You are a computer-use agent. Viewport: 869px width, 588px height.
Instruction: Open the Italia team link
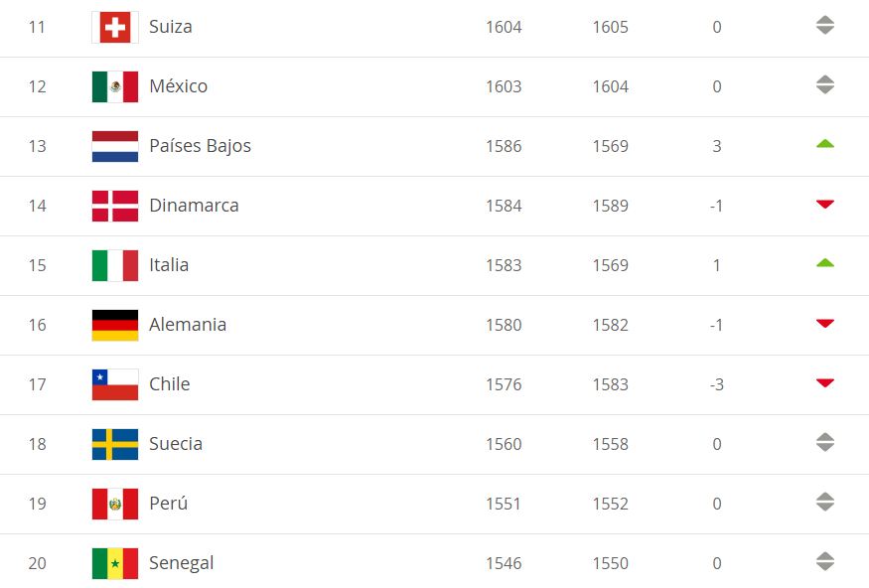[x=169, y=265]
